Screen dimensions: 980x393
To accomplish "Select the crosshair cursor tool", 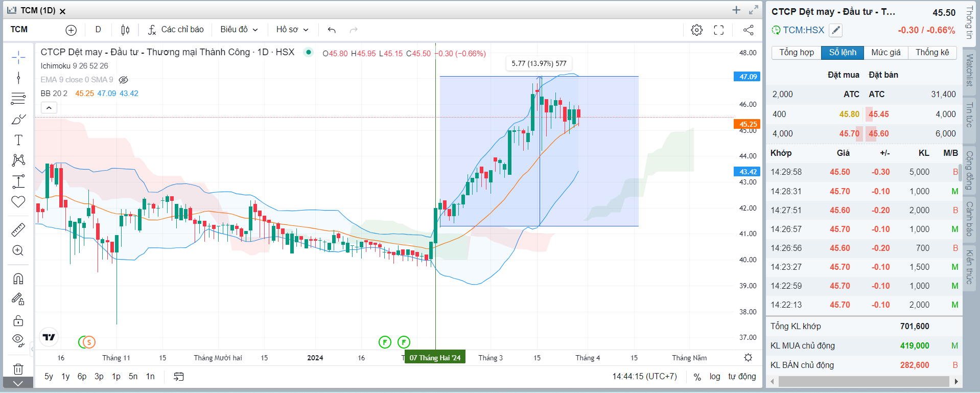I will [18, 57].
